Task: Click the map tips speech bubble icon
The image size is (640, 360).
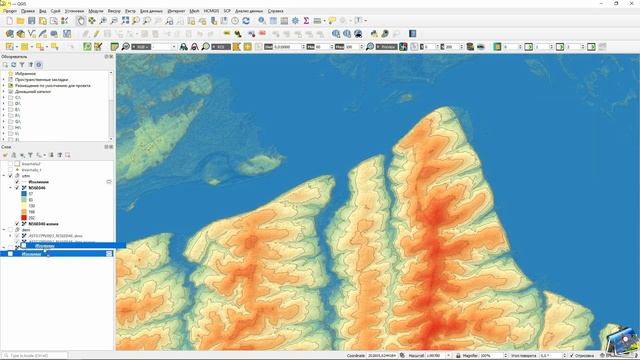Action: tap(332, 20)
